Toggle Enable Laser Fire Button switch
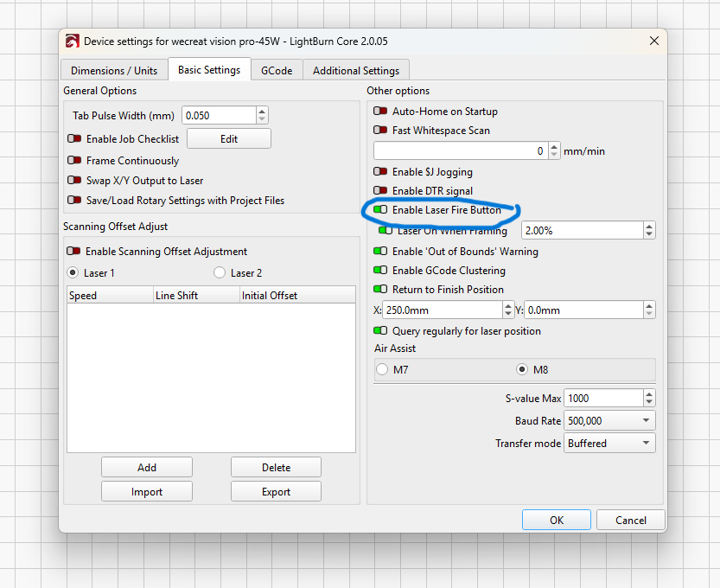720x588 pixels. [380, 210]
